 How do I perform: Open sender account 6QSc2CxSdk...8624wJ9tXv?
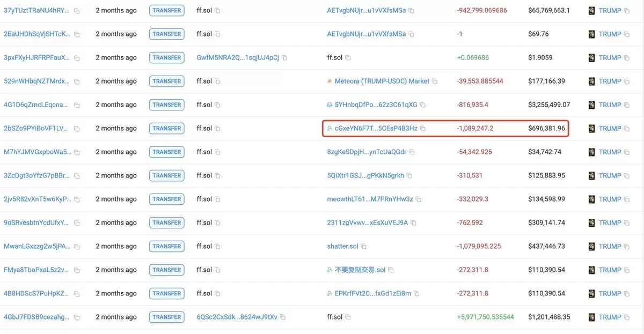(x=237, y=317)
